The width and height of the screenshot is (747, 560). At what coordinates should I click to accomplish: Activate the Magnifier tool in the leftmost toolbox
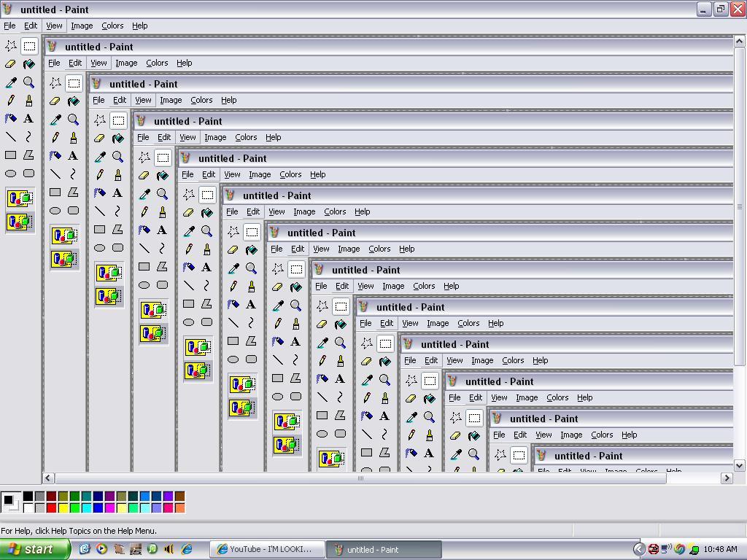(x=28, y=82)
